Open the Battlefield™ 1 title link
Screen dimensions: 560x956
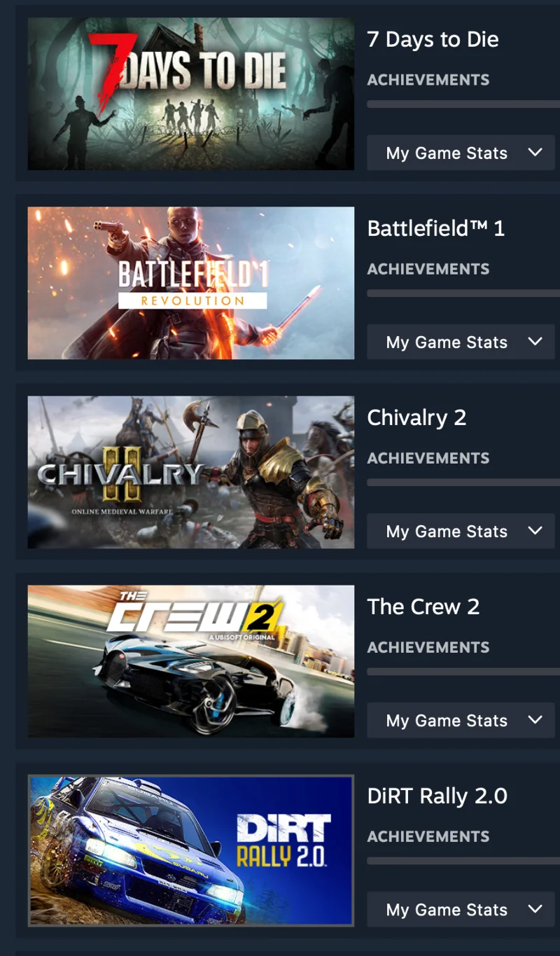point(436,228)
